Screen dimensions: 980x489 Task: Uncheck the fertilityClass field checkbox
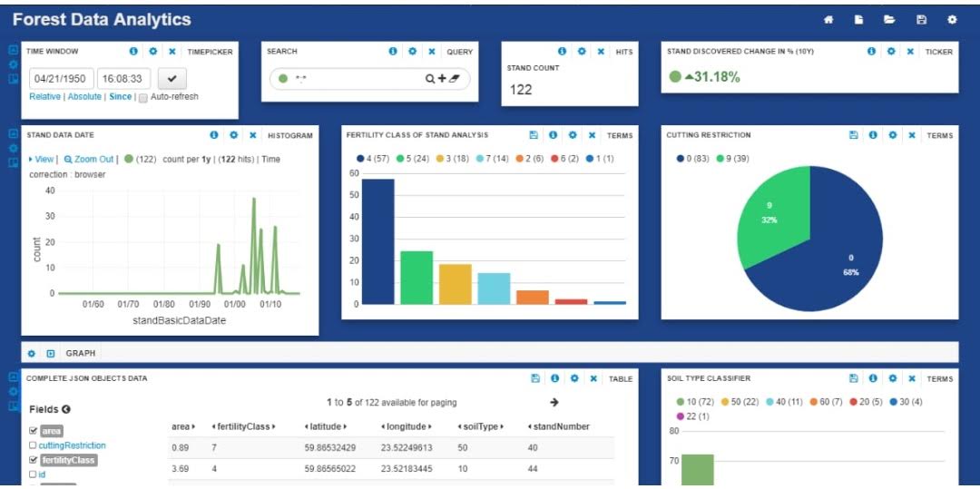[x=34, y=460]
